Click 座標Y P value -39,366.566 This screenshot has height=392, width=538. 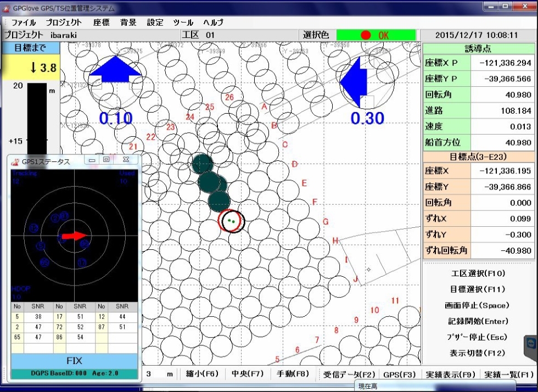tap(503, 79)
